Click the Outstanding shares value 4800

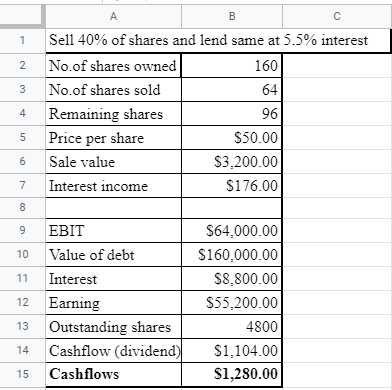click(232, 327)
